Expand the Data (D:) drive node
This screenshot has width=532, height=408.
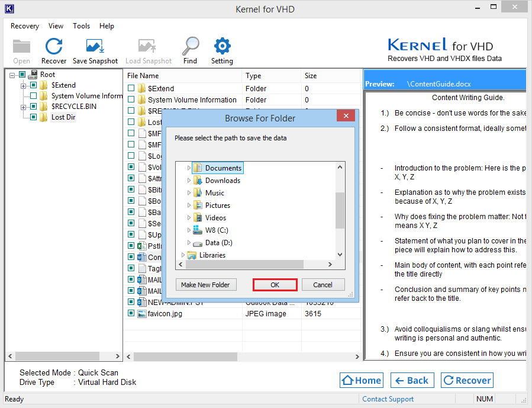click(x=189, y=243)
